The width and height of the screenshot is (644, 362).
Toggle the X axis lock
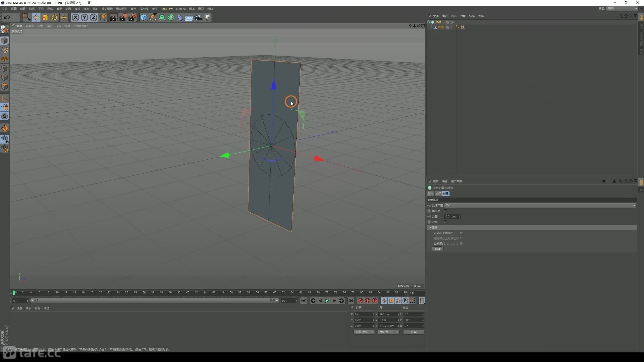75,17
